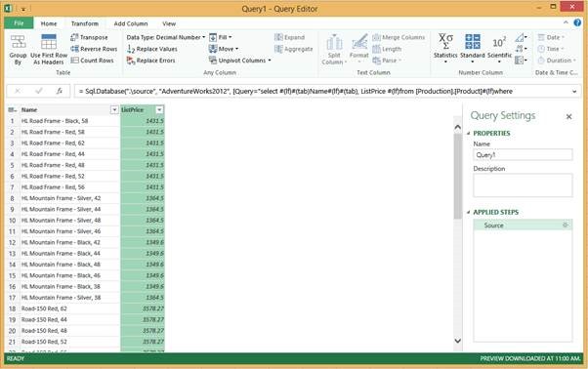Screen dimensions: 588x369
Task: Open the Duration dropdown
Action: click(557, 60)
